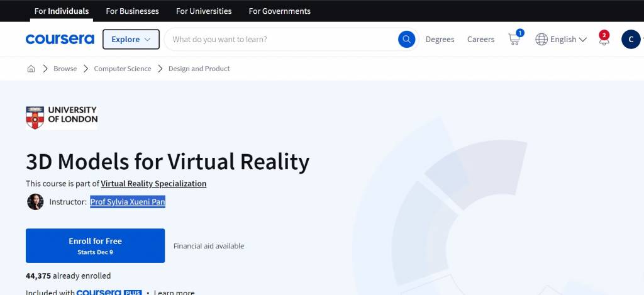This screenshot has height=295, width=644.
Task: Click the instructor's profile photo
Action: (x=35, y=202)
